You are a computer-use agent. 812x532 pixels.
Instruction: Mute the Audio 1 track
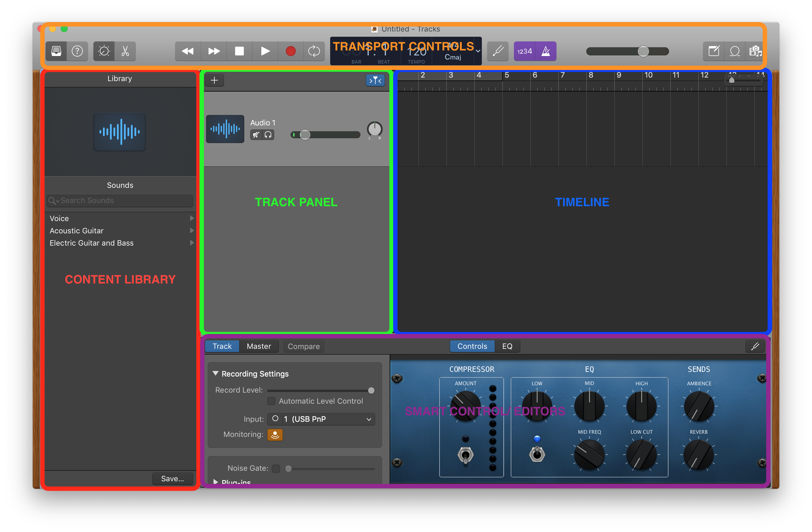256,134
